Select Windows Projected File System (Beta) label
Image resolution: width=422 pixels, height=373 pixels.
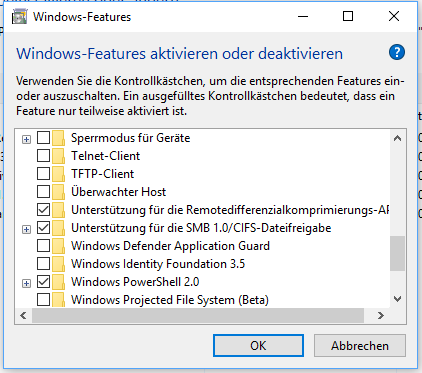coord(170,300)
